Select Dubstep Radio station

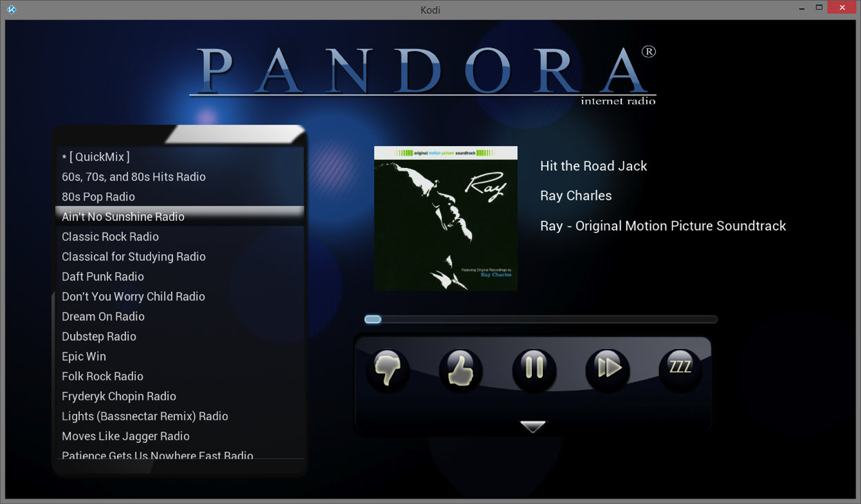click(179, 336)
